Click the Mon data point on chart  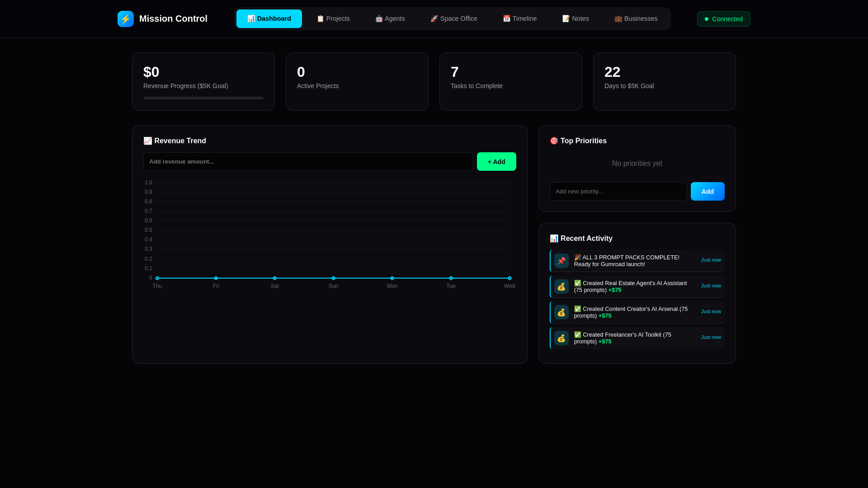pos(392,278)
